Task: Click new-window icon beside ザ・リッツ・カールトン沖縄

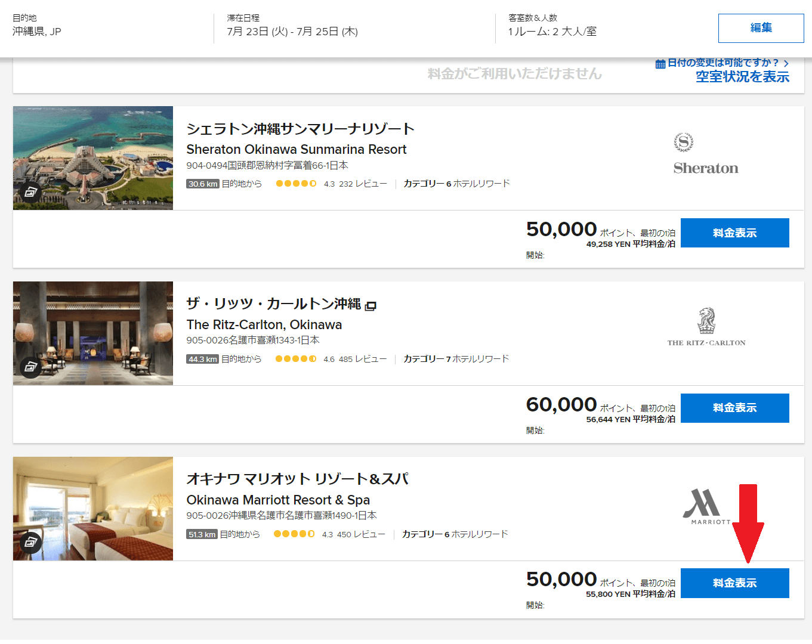Action: tap(371, 306)
